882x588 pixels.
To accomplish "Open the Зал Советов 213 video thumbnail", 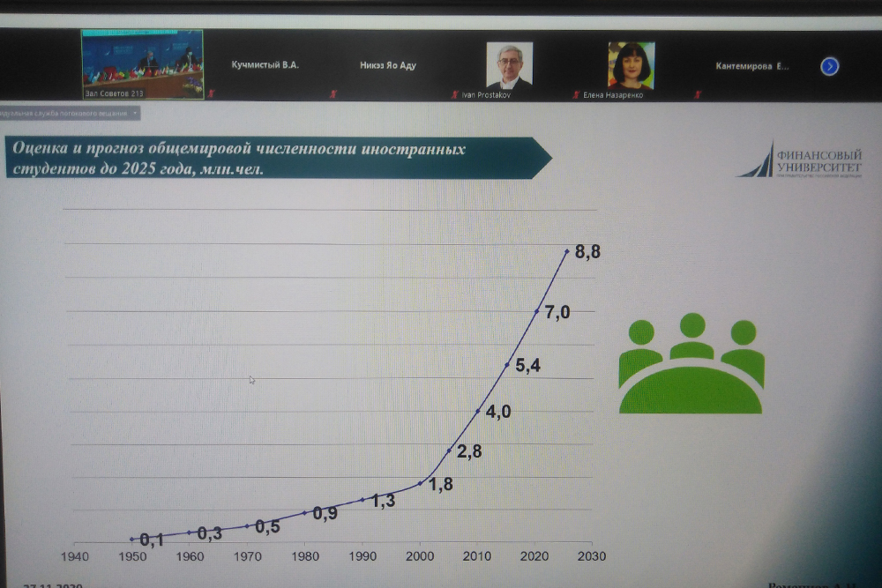I will coord(142,64).
